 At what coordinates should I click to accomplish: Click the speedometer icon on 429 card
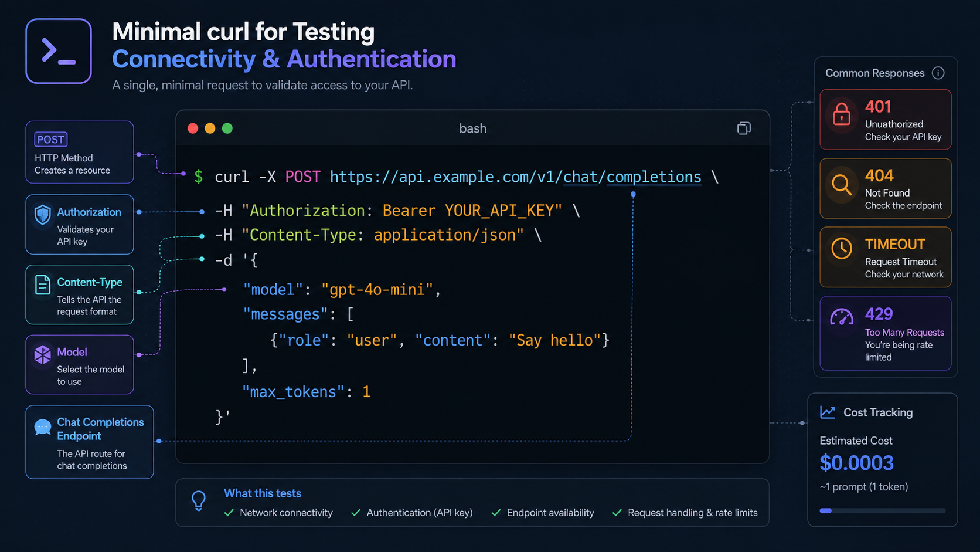click(x=842, y=317)
